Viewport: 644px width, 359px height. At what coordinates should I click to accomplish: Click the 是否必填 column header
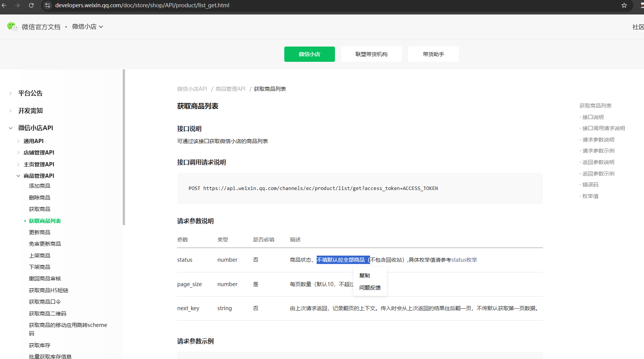coord(264,240)
